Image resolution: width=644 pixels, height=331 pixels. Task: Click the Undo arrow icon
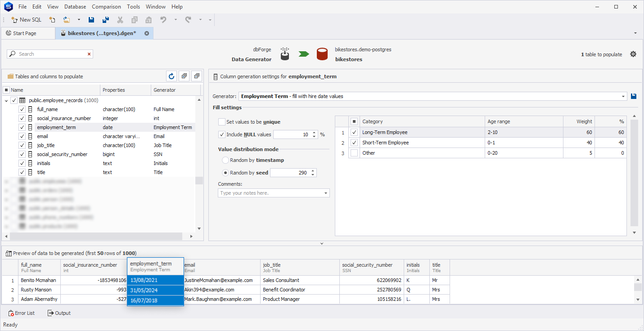163,20
